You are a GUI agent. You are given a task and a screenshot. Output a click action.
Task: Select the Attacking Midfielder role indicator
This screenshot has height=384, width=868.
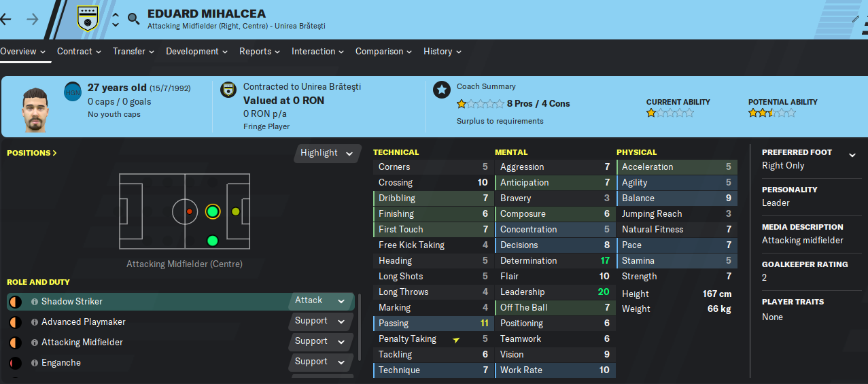15,343
